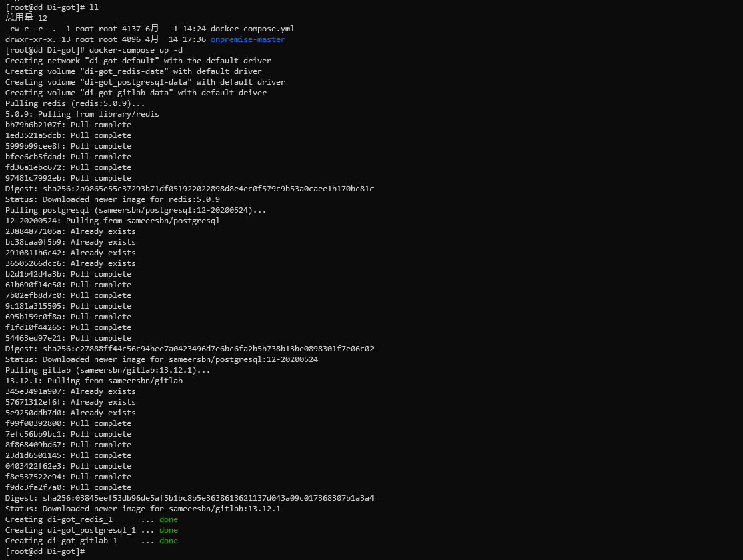Click green done after di-got_postgresql_1
The width and height of the screenshot is (743, 560).
point(169,530)
